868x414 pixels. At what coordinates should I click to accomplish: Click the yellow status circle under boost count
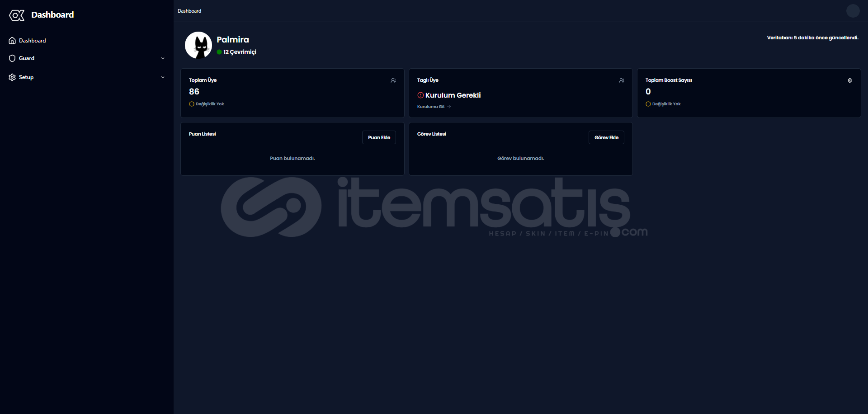click(648, 104)
